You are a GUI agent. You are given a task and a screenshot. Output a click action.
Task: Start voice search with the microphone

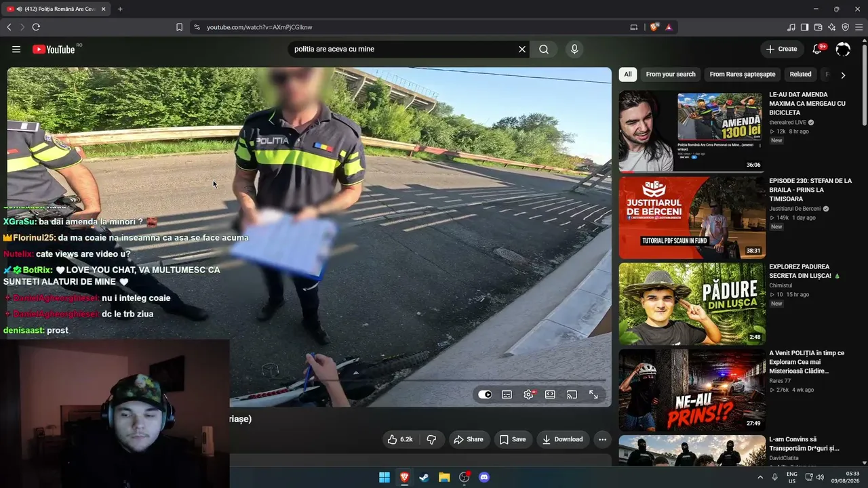coord(574,49)
